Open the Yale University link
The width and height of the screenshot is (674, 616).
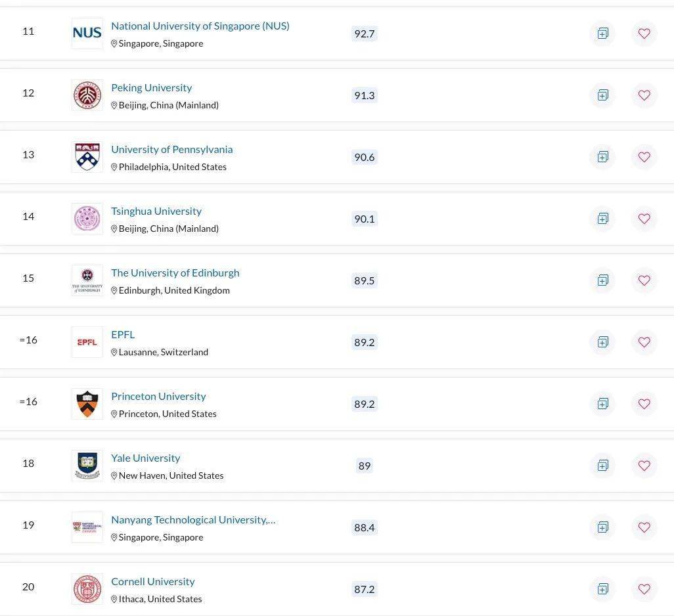point(145,458)
